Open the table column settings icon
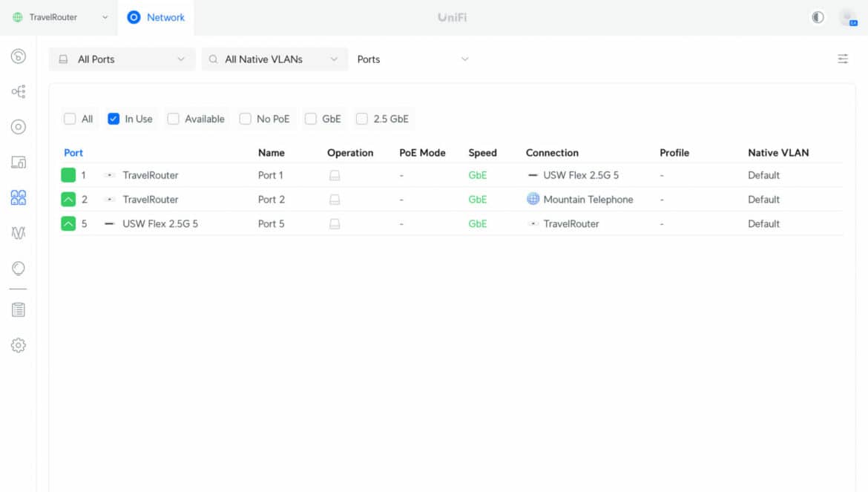868x492 pixels. [x=843, y=59]
